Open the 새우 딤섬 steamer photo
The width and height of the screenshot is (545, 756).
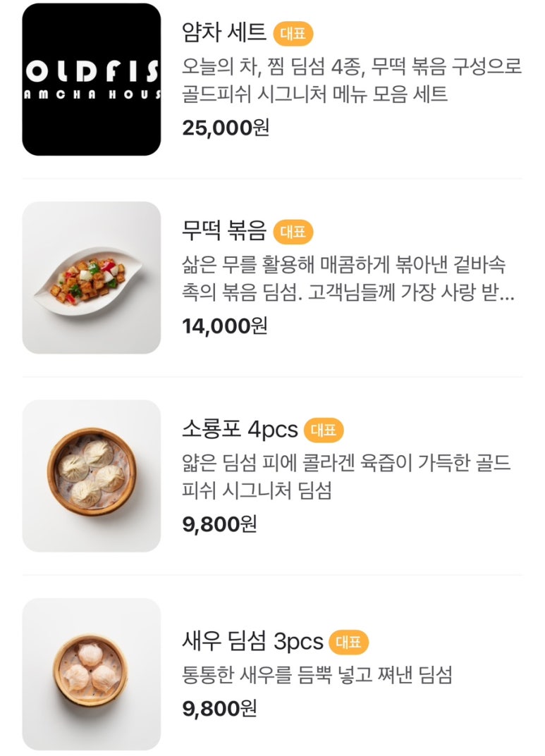(92, 674)
